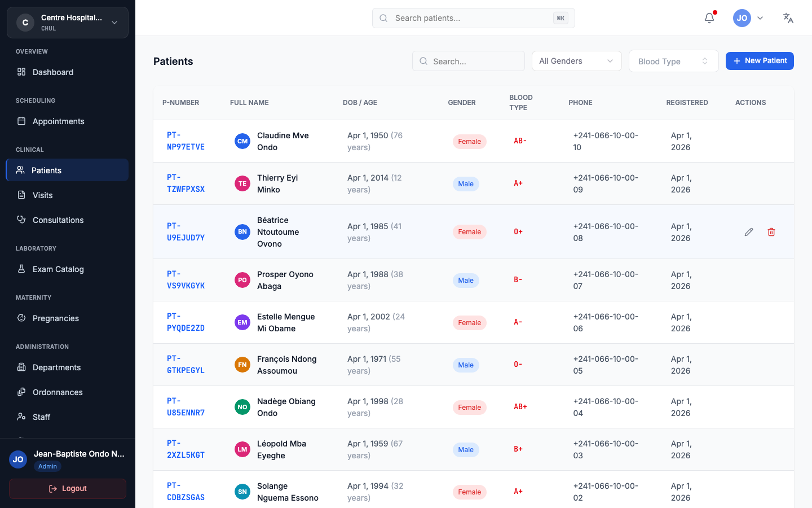Click the Thierry Eyi Minko TE avatar
The width and height of the screenshot is (812, 508).
point(242,183)
